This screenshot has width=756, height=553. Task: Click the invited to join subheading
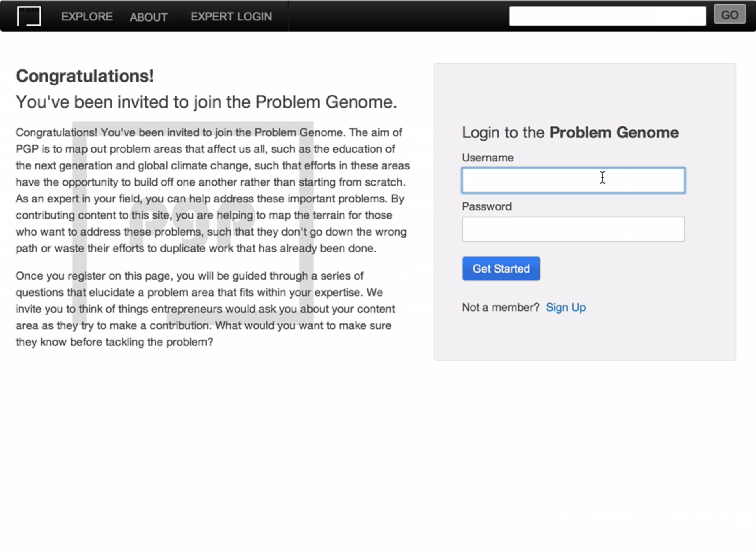206,102
